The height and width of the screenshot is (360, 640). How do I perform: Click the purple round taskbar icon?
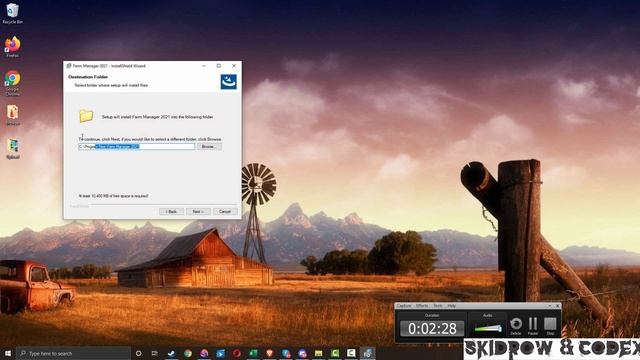[x=302, y=353]
